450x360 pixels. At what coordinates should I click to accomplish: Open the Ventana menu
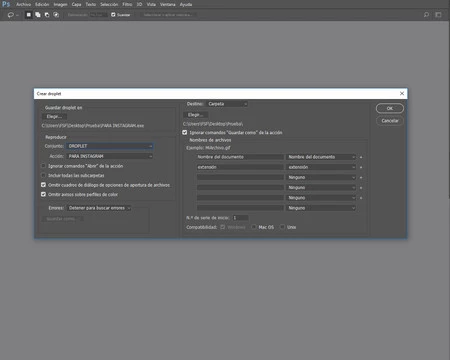pos(168,4)
